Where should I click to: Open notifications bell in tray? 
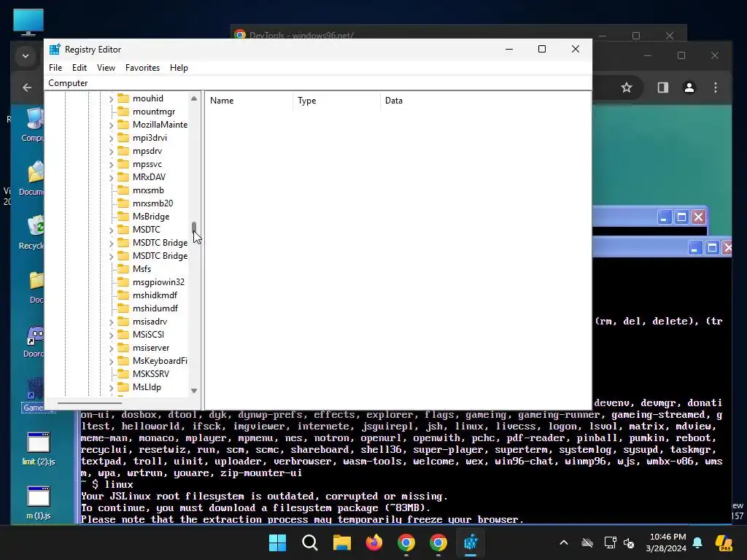pos(697,542)
